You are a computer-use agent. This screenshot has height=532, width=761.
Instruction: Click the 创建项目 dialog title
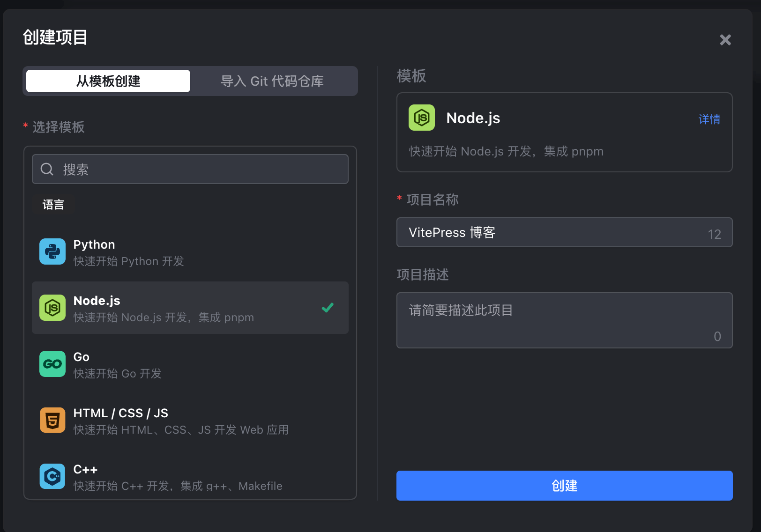pyautogui.click(x=55, y=37)
